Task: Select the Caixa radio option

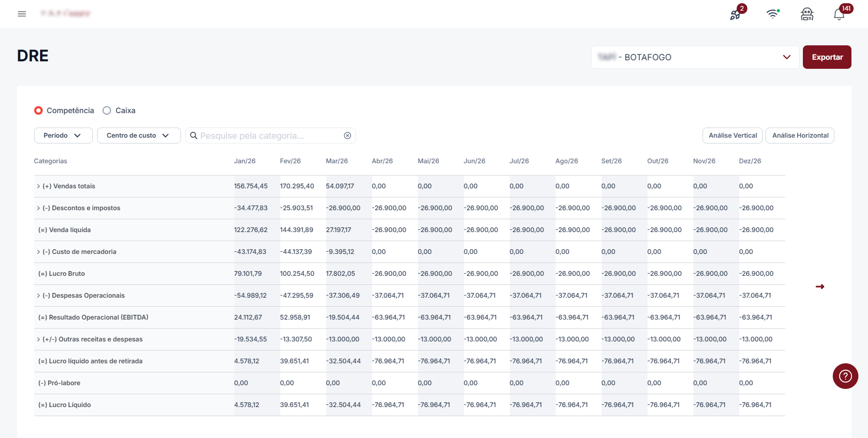Action: pyautogui.click(x=107, y=110)
